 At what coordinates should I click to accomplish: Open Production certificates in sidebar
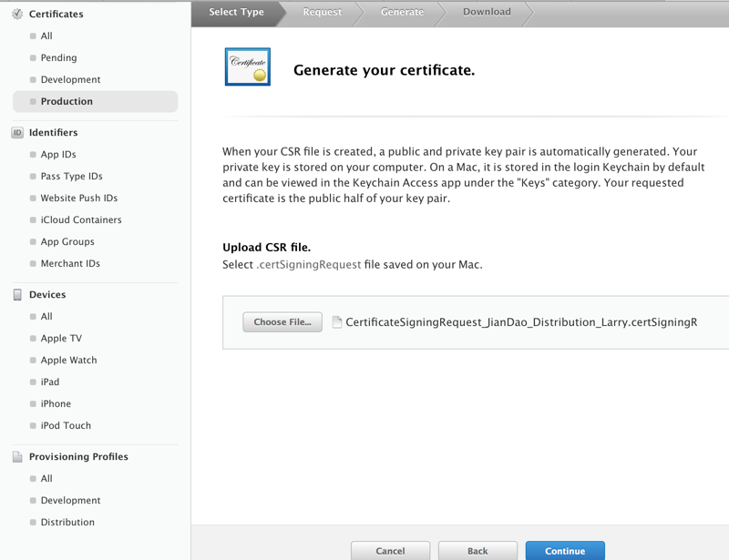tap(67, 102)
